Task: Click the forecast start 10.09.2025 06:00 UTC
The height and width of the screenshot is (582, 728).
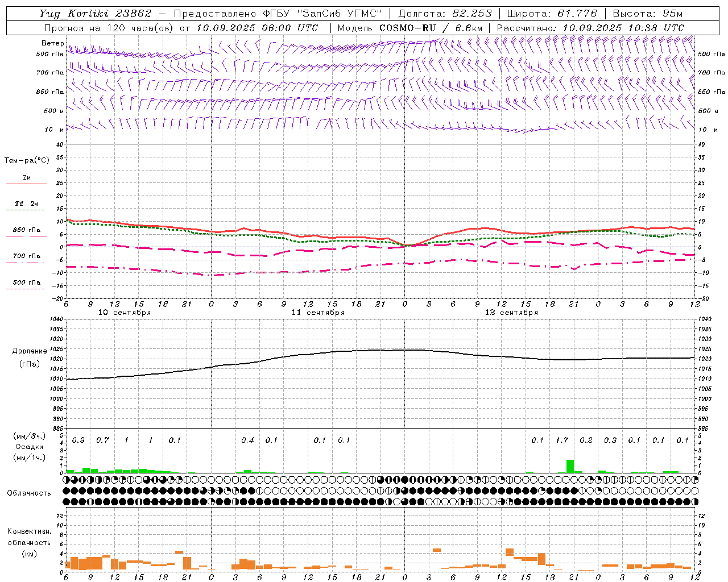Action: [x=257, y=28]
